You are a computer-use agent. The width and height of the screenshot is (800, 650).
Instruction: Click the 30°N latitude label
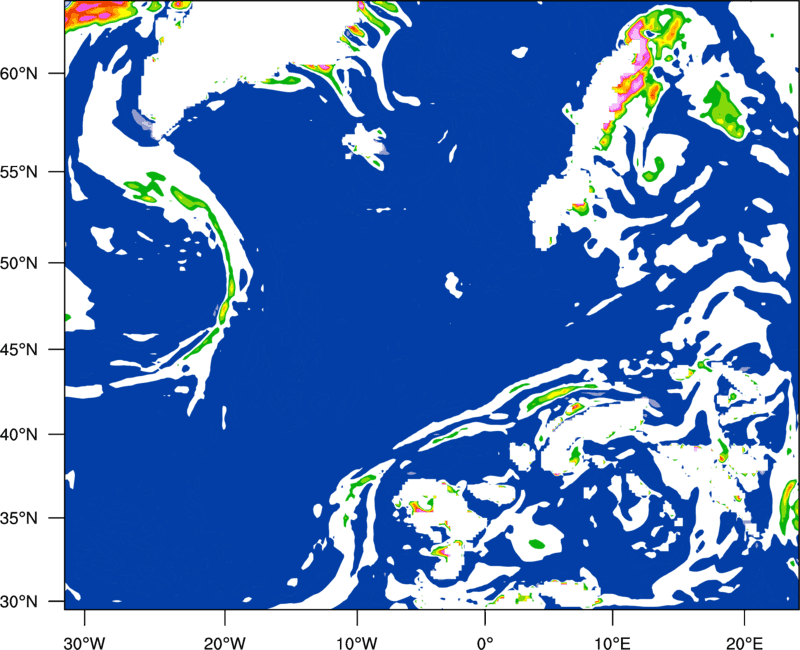click(x=19, y=602)
